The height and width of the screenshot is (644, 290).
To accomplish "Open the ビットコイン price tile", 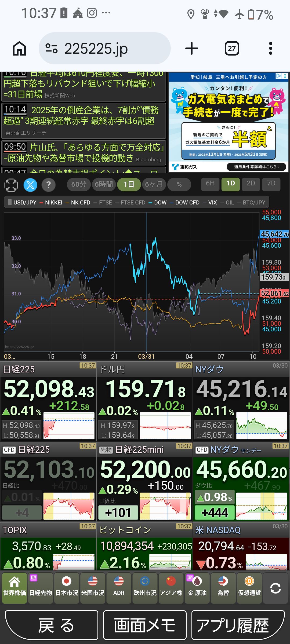I will point(144,547).
